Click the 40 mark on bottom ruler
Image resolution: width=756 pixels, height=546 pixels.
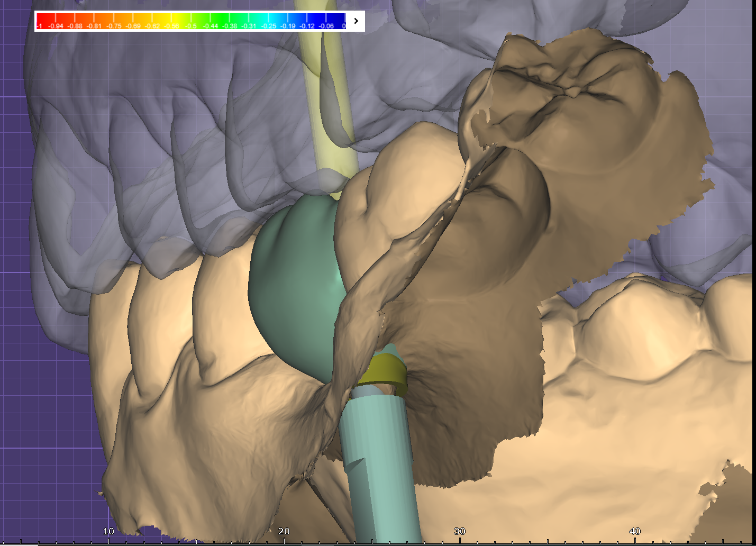(635, 532)
